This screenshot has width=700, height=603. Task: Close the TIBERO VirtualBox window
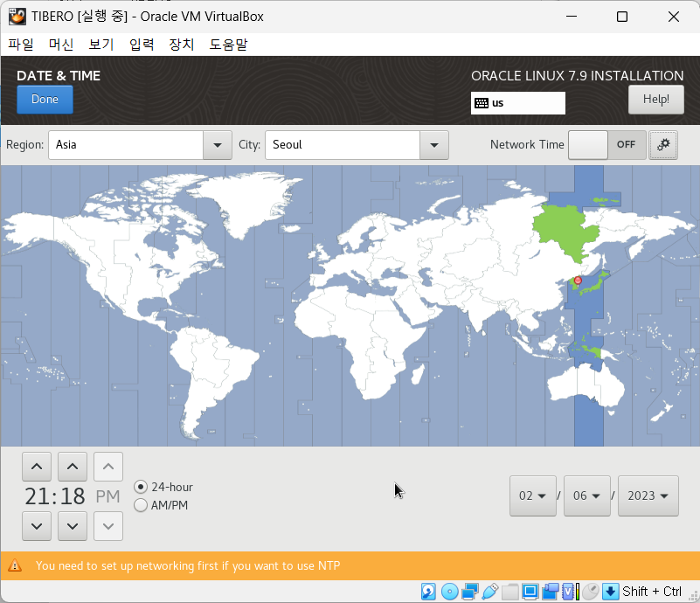coord(674,17)
